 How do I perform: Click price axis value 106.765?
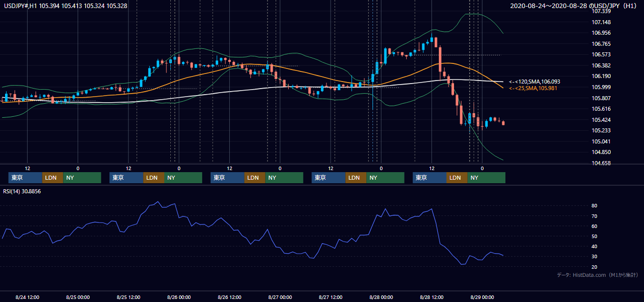click(601, 44)
